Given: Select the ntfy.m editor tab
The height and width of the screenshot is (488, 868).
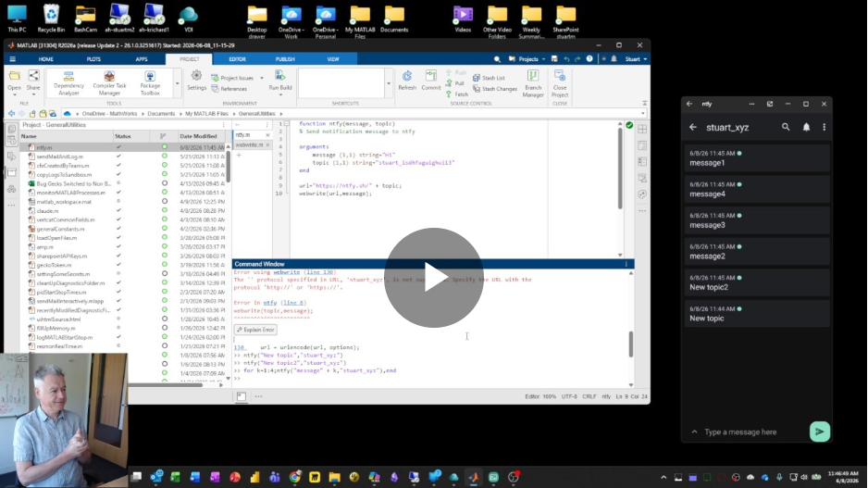Looking at the screenshot, I should click(243, 135).
